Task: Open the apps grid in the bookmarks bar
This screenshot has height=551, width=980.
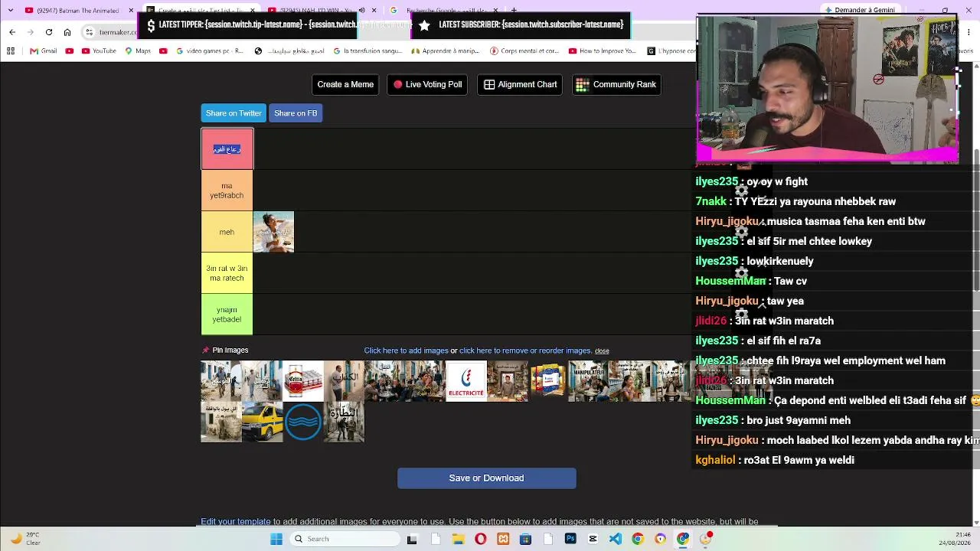Action: click(x=11, y=51)
